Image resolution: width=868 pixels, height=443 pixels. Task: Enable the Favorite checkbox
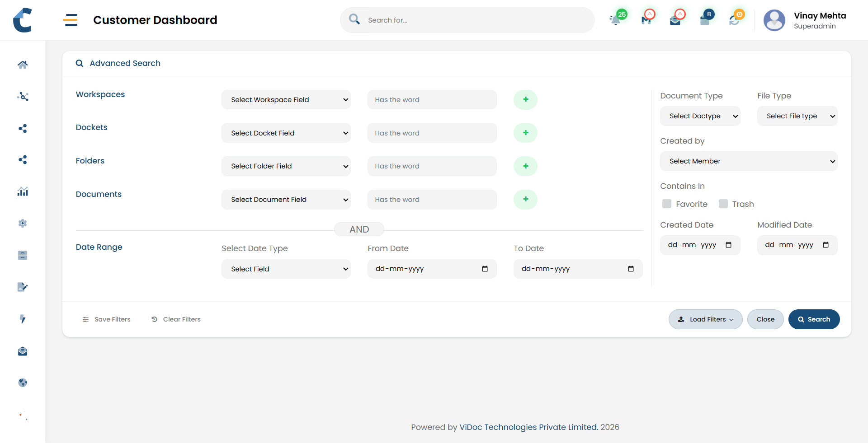click(x=667, y=204)
